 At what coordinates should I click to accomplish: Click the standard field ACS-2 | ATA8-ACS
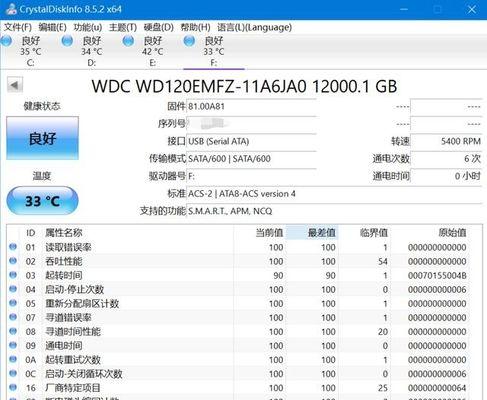334,194
